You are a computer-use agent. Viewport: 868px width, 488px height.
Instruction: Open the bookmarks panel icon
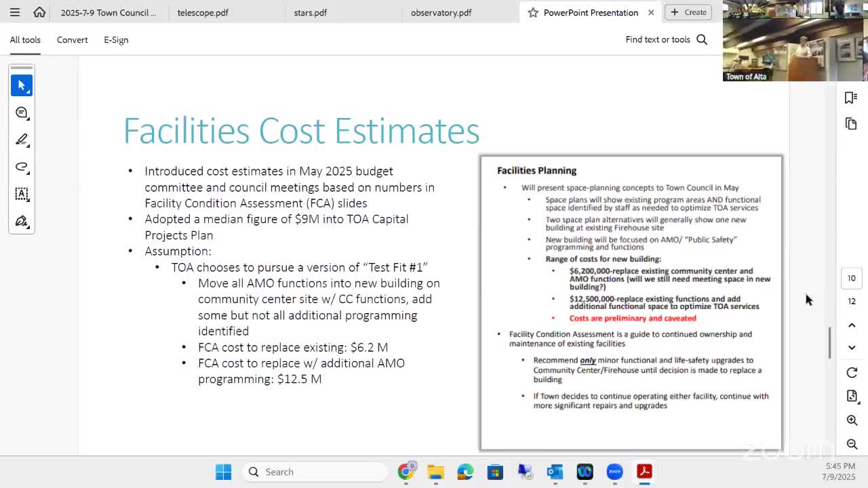pyautogui.click(x=851, y=98)
